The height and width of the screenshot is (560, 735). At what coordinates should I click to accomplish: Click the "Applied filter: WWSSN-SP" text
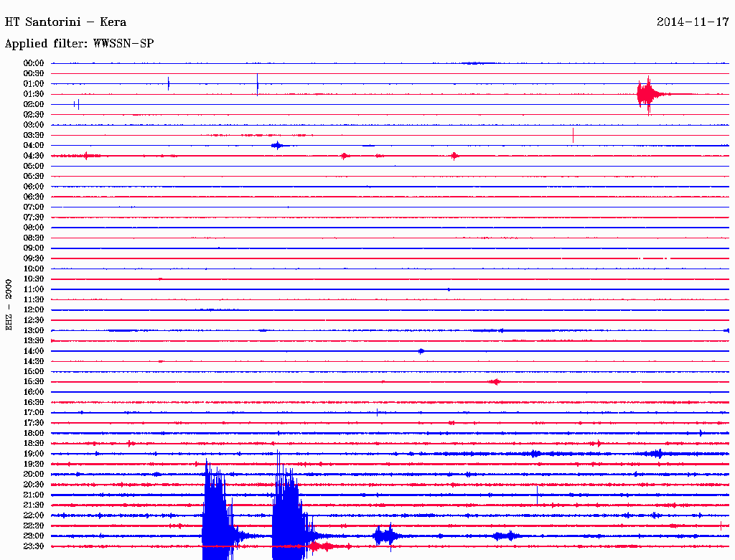[x=79, y=44]
